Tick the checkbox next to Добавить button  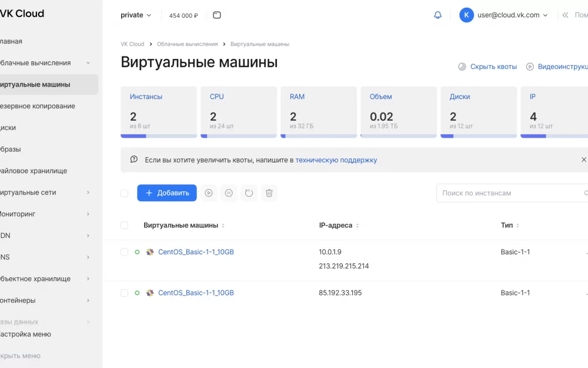click(x=124, y=193)
